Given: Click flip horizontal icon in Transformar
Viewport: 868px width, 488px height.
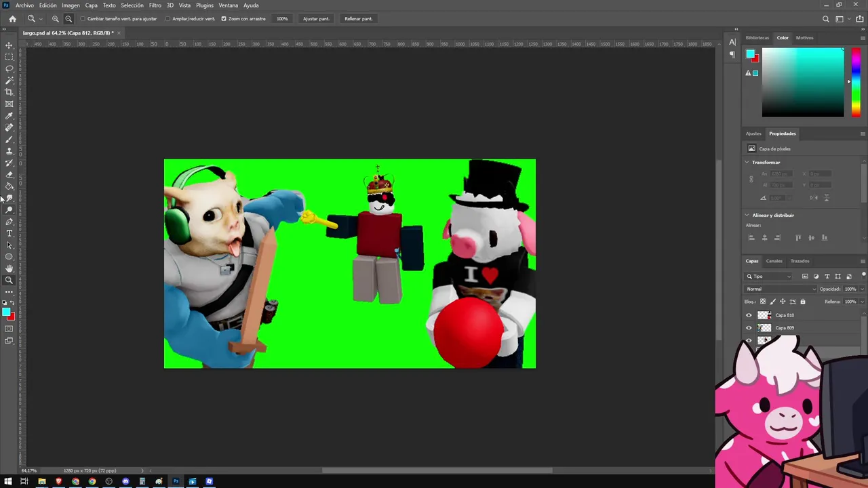Looking at the screenshot, I should [814, 198].
